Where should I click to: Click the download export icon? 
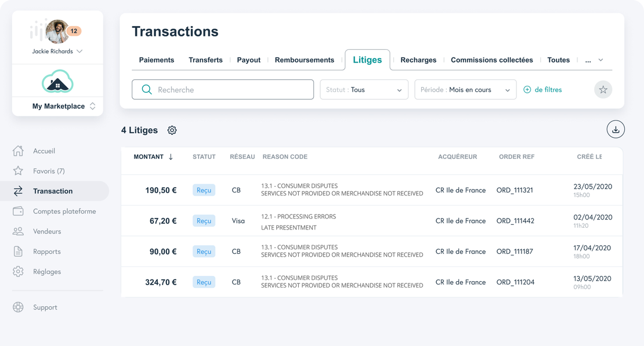pos(616,129)
